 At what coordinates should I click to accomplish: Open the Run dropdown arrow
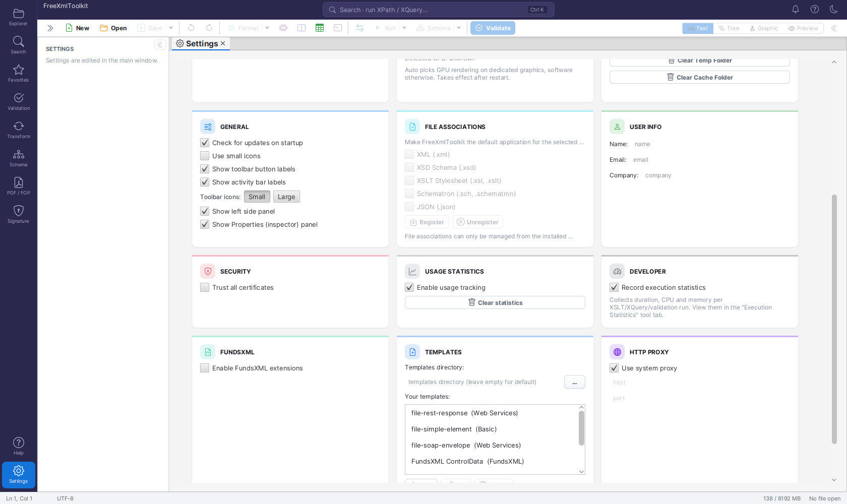pyautogui.click(x=404, y=28)
